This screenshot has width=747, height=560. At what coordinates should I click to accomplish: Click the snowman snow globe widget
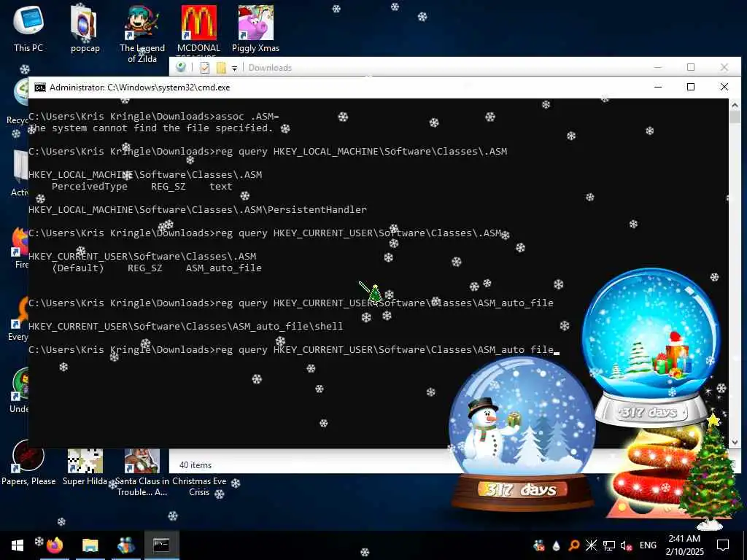tap(522, 433)
